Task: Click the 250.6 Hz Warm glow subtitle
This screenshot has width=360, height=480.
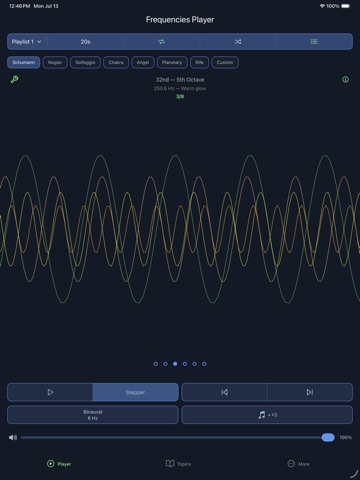Action: coord(180,88)
